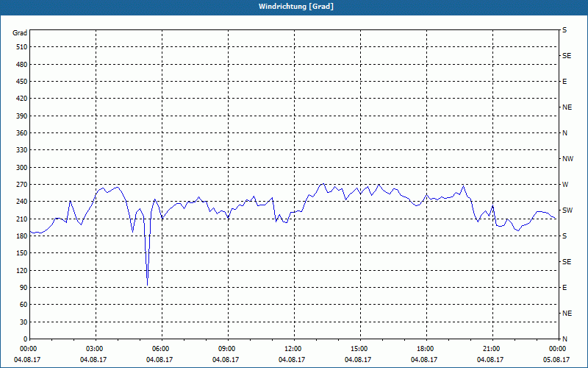Select the 360 y-axis tick label
588x368 pixels.
[21, 133]
